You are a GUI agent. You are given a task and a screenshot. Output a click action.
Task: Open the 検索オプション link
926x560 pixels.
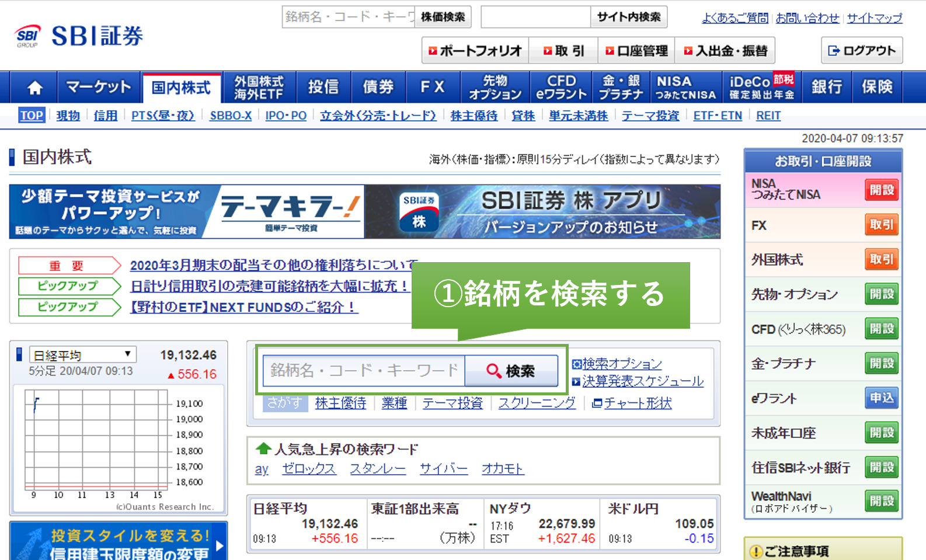(x=621, y=364)
